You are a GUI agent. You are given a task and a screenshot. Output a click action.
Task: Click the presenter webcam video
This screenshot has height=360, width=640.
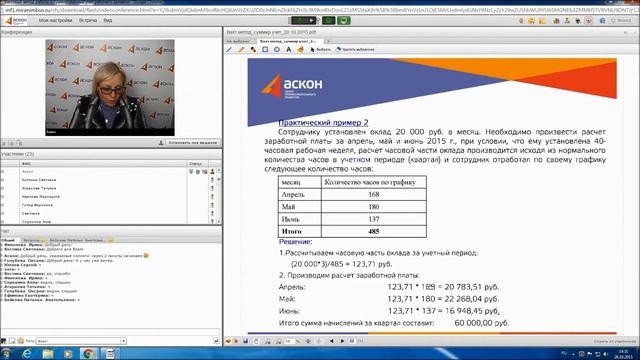click(x=110, y=88)
